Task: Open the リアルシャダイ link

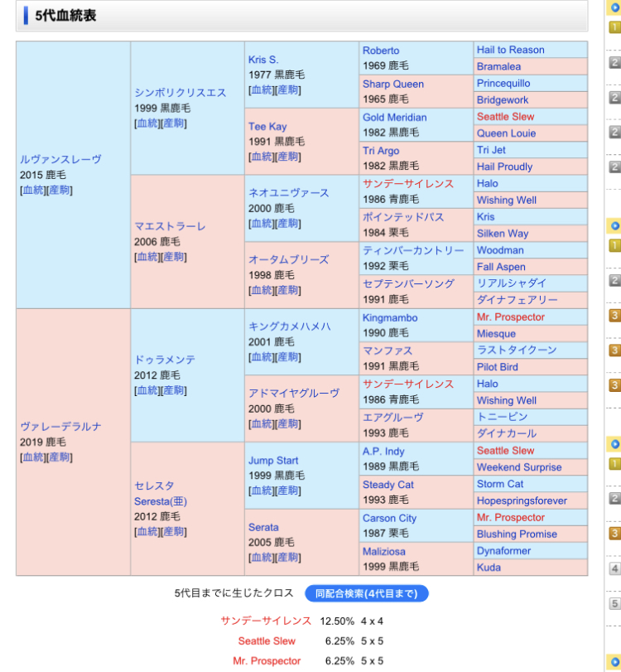Action: pyautogui.click(x=512, y=283)
